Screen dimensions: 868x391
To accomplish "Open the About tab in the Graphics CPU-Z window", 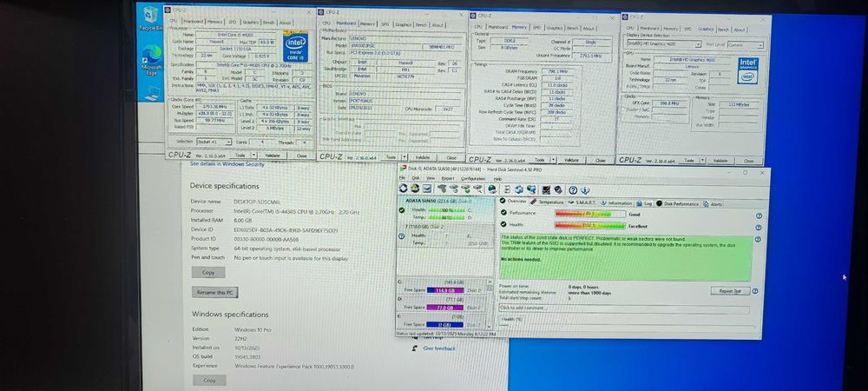I will coord(740,30).
